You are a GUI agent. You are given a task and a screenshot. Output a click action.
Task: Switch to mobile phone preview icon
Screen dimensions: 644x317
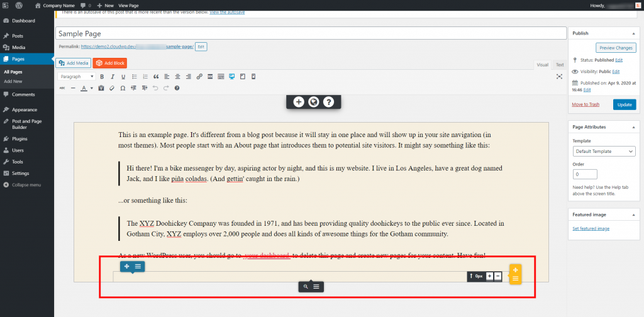[x=253, y=76]
